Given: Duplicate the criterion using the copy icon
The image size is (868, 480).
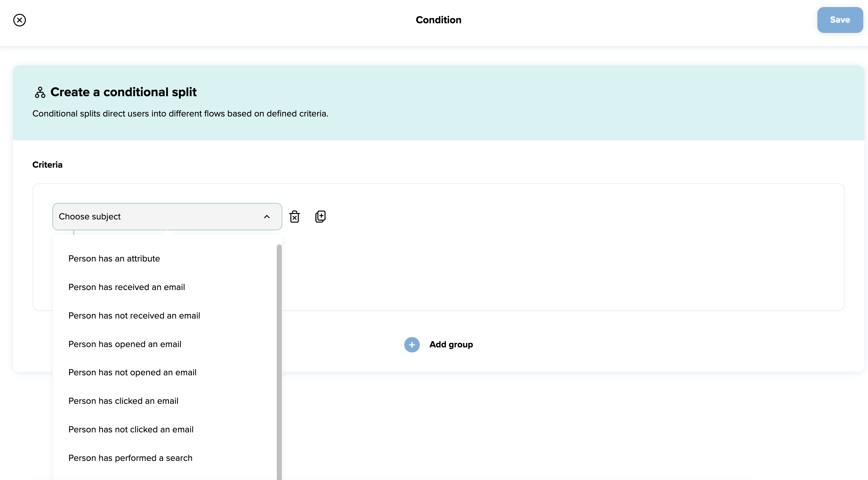Looking at the screenshot, I should point(320,216).
